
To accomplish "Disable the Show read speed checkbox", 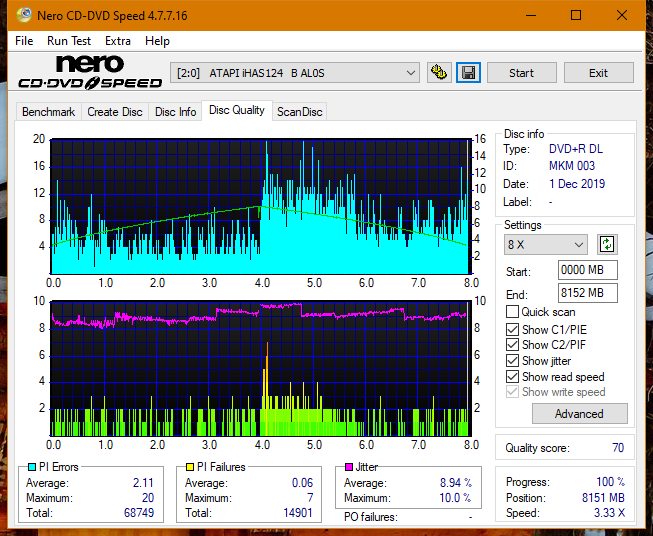I will pos(513,377).
